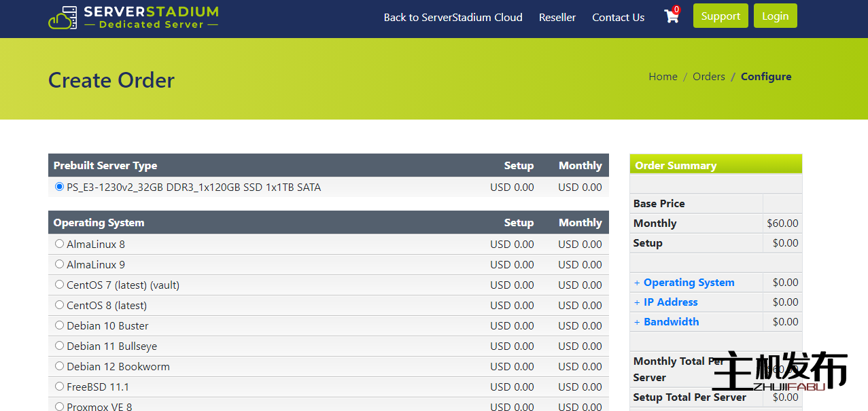868x411 pixels.
Task: Go to Home breadcrumb link
Action: coord(663,77)
